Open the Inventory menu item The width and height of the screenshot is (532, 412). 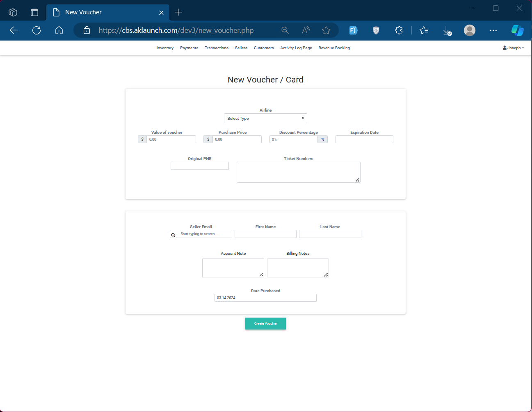[165, 48]
